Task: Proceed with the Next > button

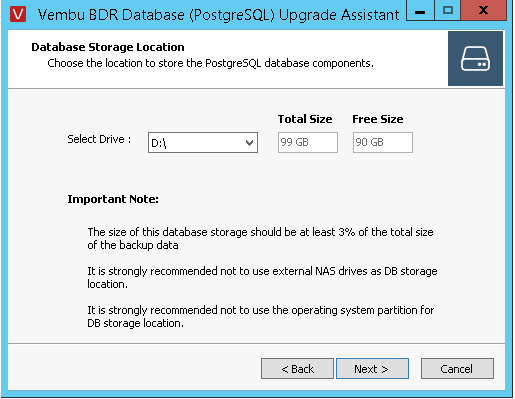Action: coord(372,369)
